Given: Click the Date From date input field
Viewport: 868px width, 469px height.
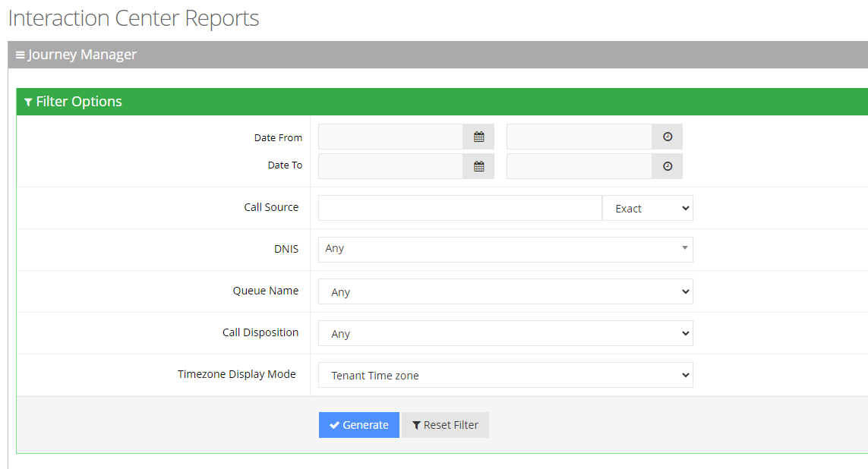Looking at the screenshot, I should coord(390,137).
